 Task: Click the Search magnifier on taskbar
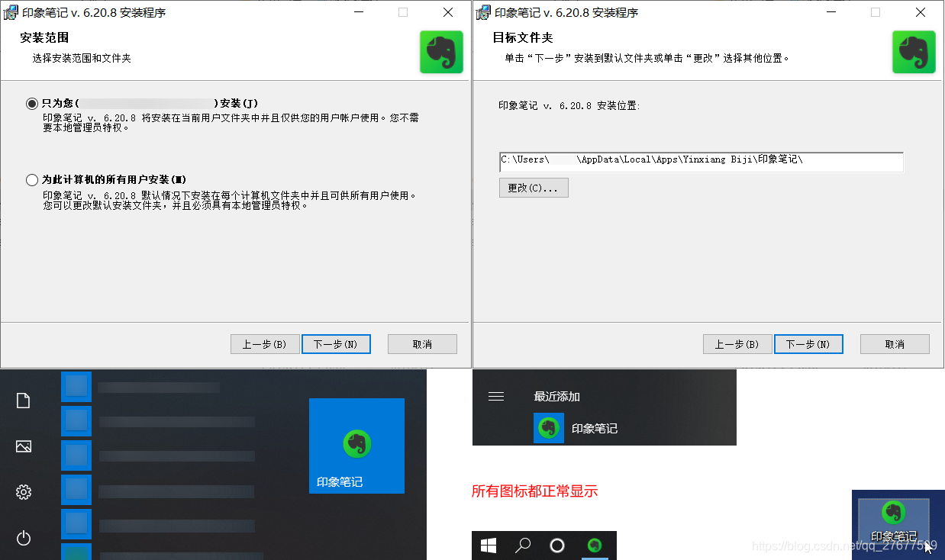point(523,546)
